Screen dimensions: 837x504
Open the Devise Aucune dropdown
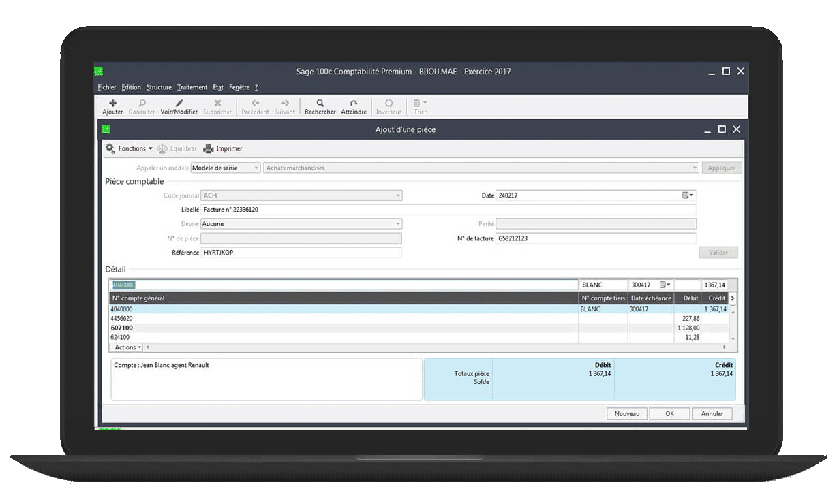point(398,224)
